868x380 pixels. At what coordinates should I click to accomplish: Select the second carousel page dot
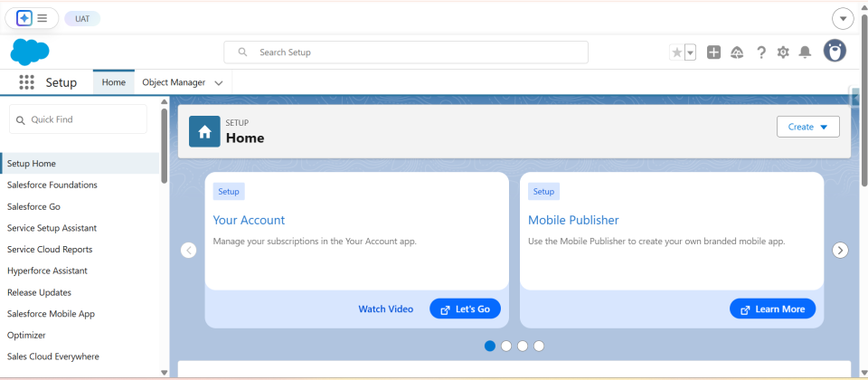coord(506,347)
